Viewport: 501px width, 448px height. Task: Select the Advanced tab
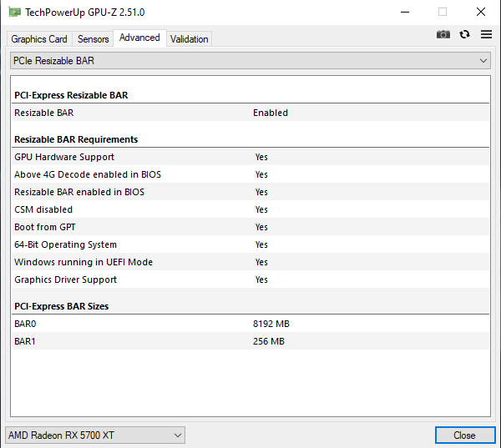[139, 38]
